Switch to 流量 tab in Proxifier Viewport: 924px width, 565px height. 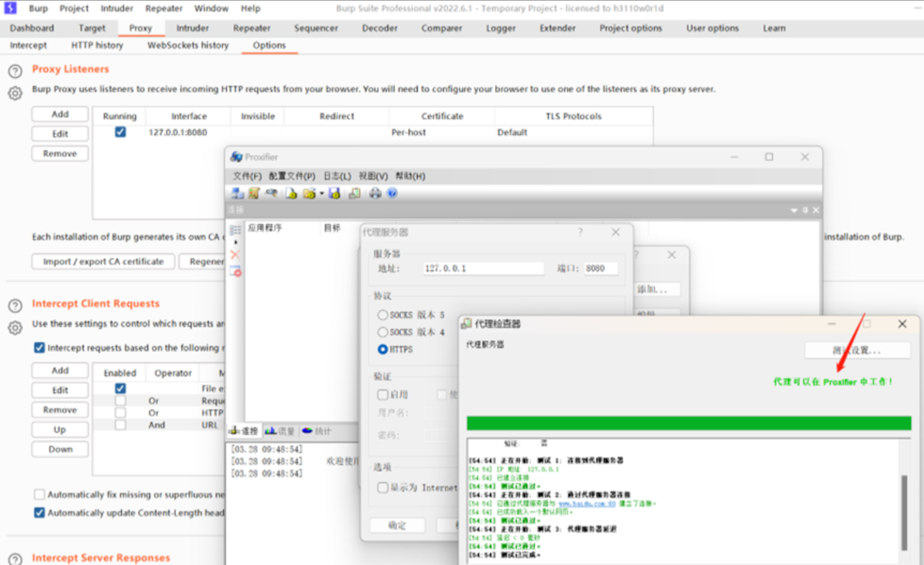(x=279, y=431)
